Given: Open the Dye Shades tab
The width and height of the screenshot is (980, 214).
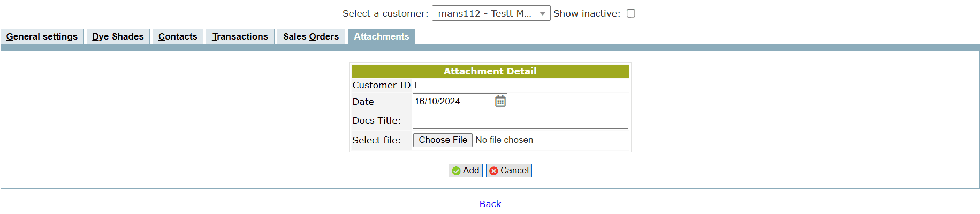Looking at the screenshot, I should (118, 36).
